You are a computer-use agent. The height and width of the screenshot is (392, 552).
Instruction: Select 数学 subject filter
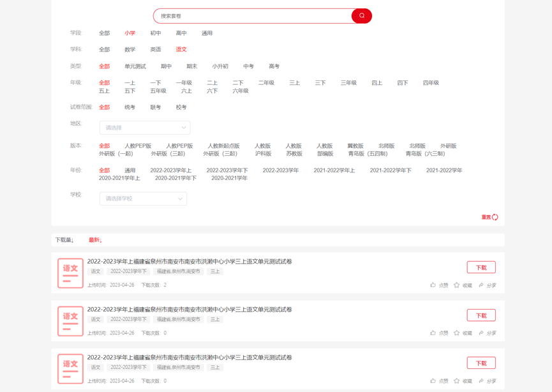tap(130, 50)
